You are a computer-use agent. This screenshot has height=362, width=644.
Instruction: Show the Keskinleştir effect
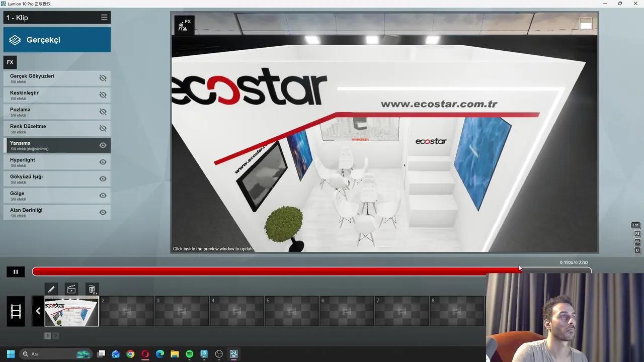[103, 95]
